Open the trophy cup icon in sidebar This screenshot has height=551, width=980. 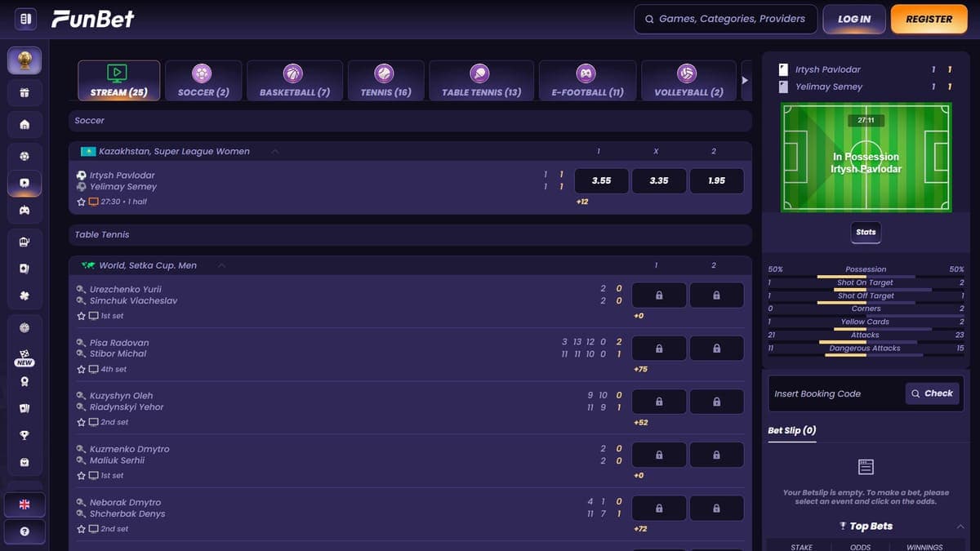coord(24,435)
